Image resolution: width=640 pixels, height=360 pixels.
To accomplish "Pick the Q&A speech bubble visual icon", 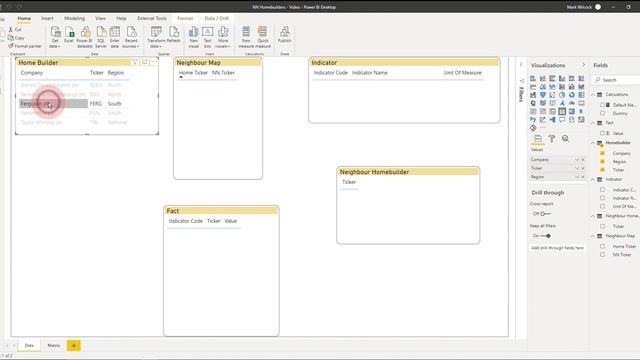I will [562, 120].
